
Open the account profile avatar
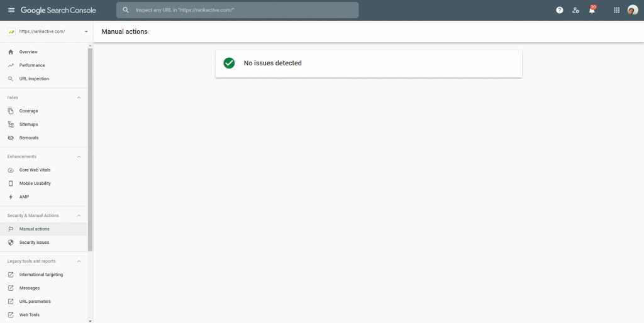point(633,10)
